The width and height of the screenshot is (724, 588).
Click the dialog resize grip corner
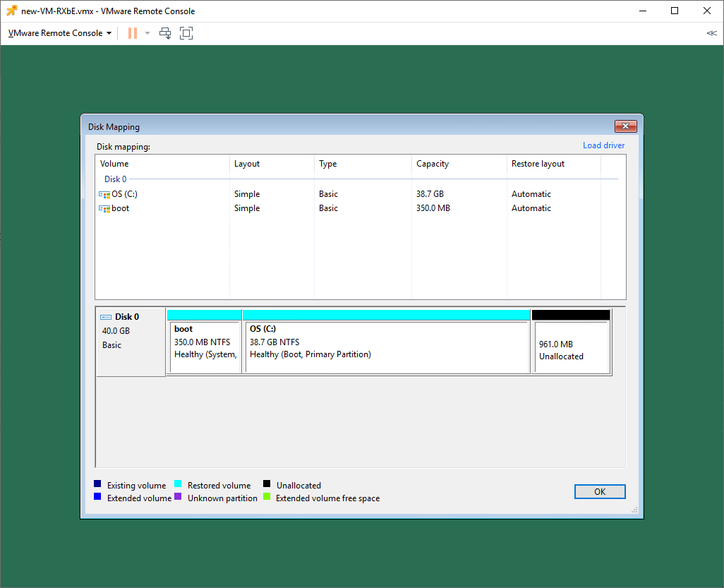pyautogui.click(x=634, y=510)
